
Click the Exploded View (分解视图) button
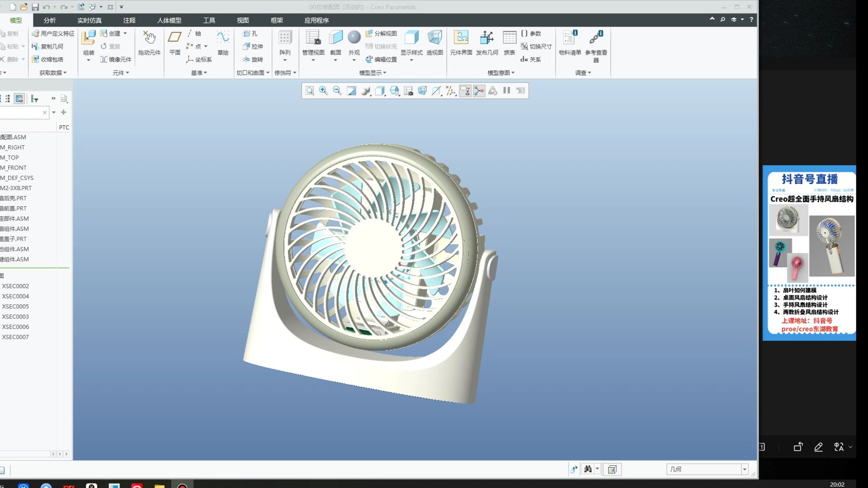(381, 33)
